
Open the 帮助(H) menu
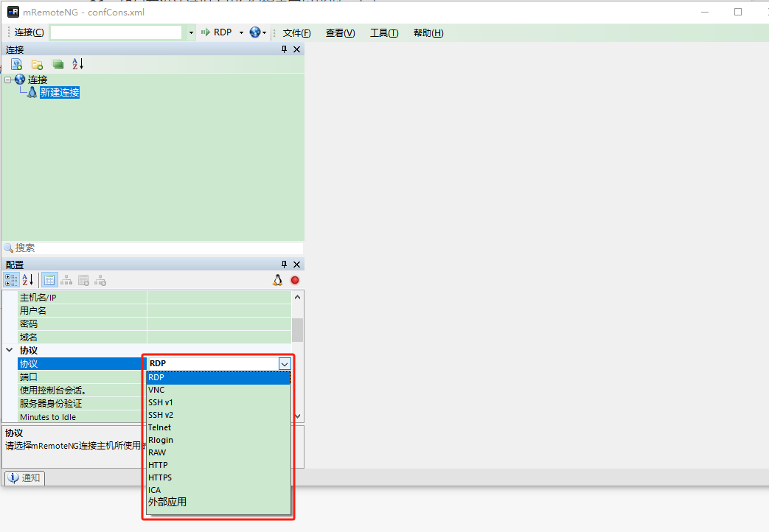pos(428,33)
